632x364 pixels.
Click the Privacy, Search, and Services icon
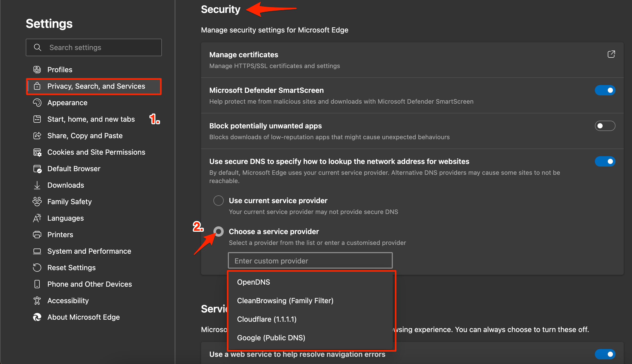[38, 86]
